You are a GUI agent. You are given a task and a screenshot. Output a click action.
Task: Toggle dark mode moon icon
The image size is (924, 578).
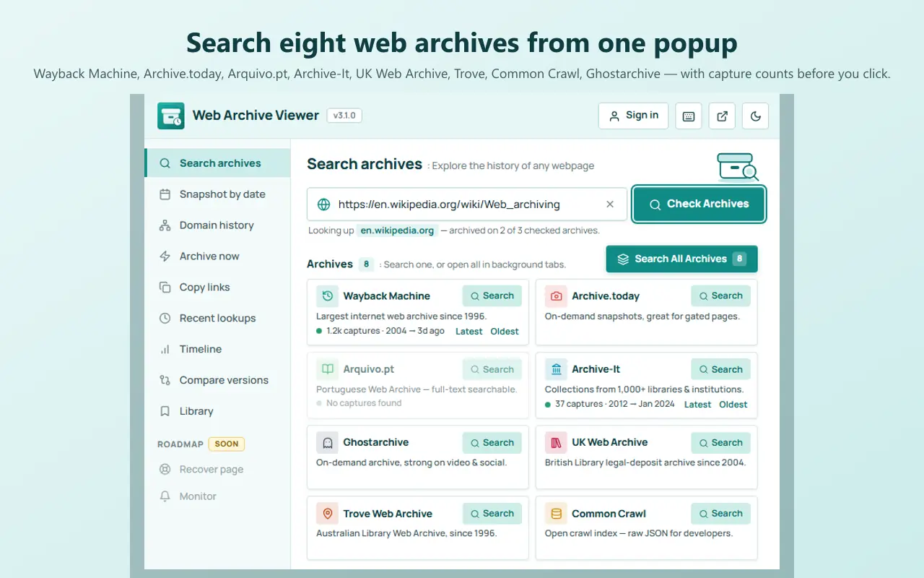756,116
